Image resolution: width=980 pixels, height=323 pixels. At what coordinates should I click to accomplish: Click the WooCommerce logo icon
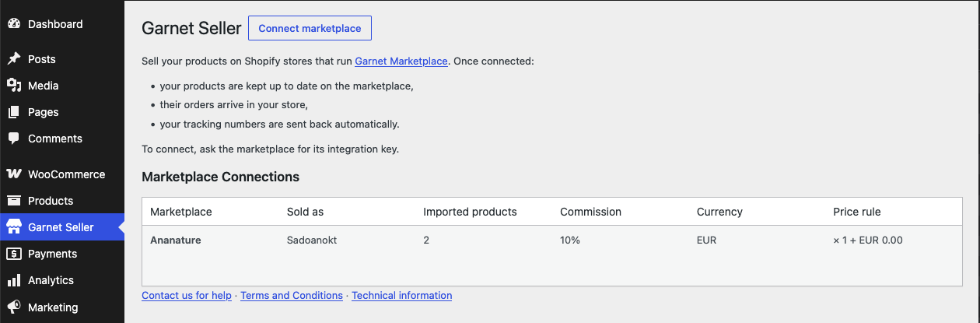(14, 174)
